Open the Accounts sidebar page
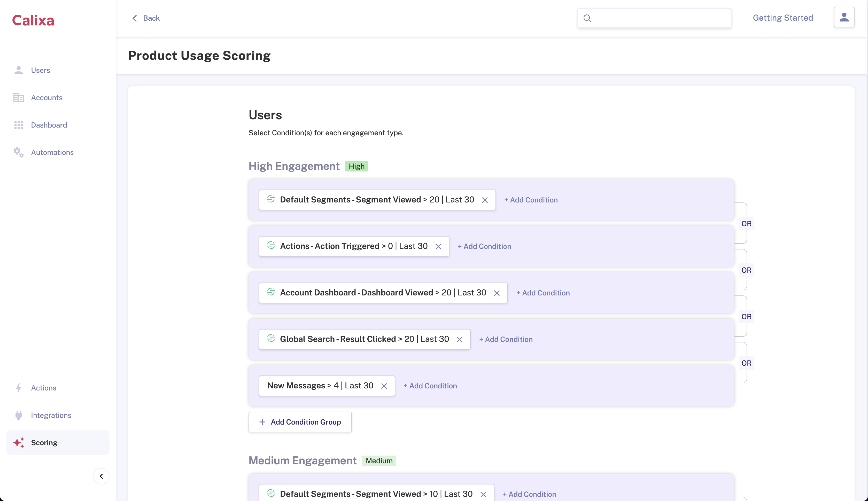 [x=47, y=98]
